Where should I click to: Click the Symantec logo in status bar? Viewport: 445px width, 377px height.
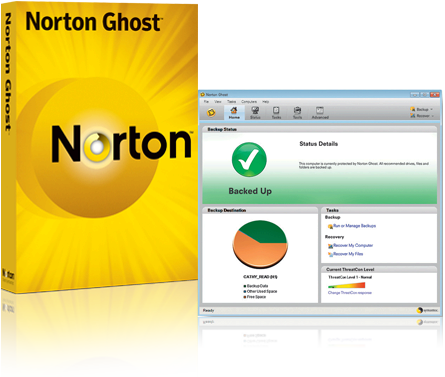(x=427, y=311)
